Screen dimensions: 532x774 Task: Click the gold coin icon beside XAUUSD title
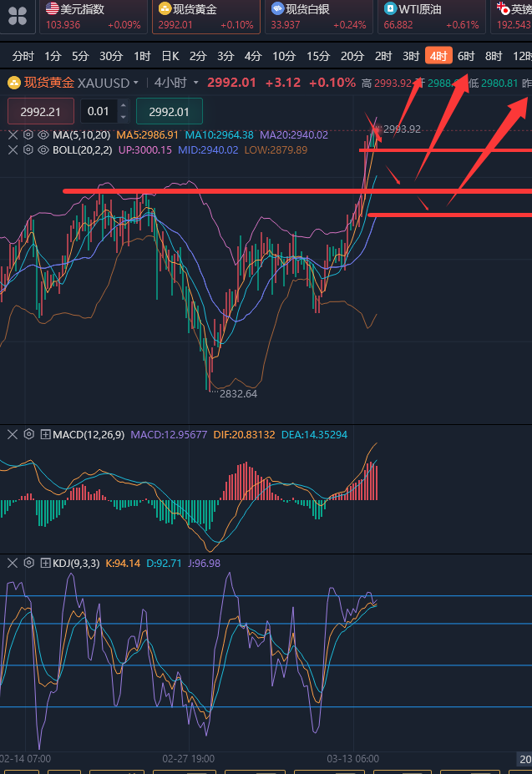[14, 83]
